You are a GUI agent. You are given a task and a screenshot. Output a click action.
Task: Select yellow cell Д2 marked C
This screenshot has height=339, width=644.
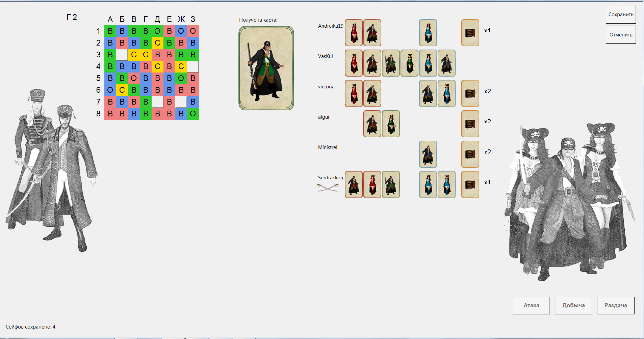[157, 43]
